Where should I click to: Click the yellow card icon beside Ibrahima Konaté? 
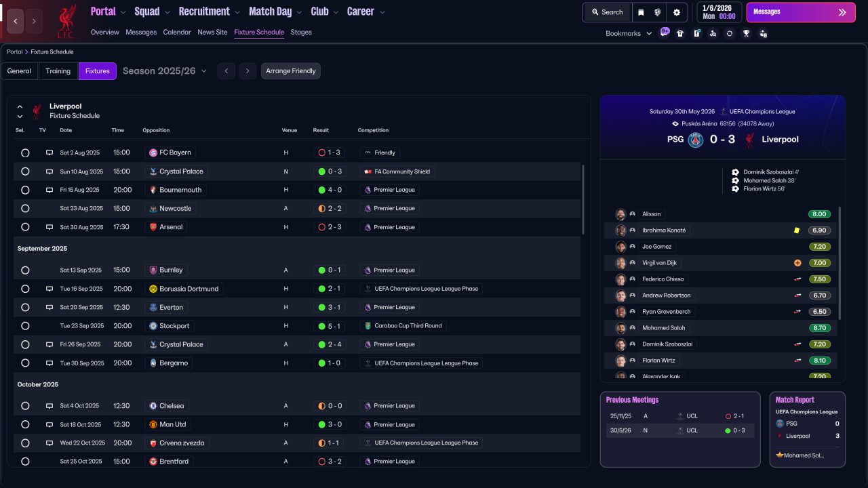click(x=797, y=230)
